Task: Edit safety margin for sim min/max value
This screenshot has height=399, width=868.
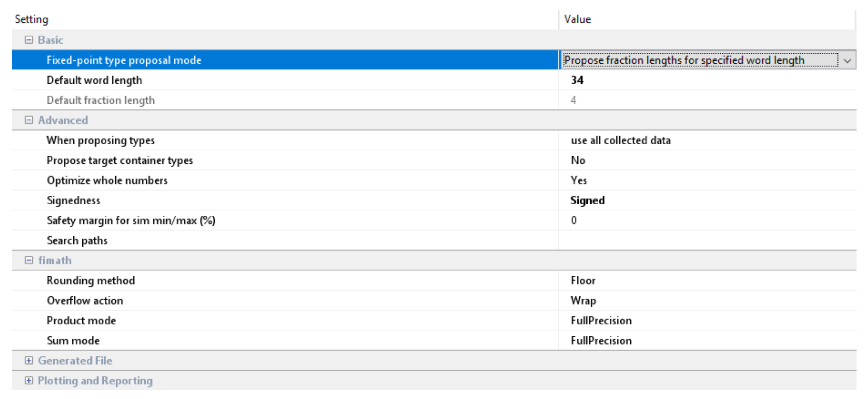Action: 574,220
